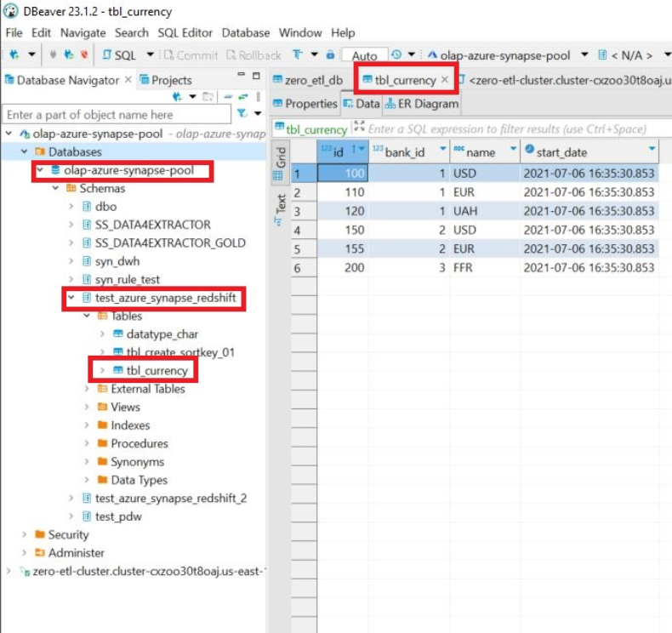Close the tbl_currency editor tab
Viewport: 672px width, 633px height.
445,79
